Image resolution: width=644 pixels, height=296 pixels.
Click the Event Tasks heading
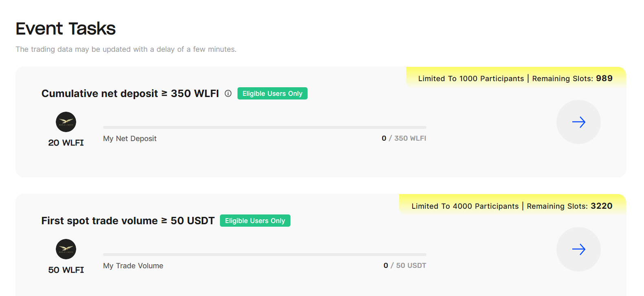click(x=66, y=29)
